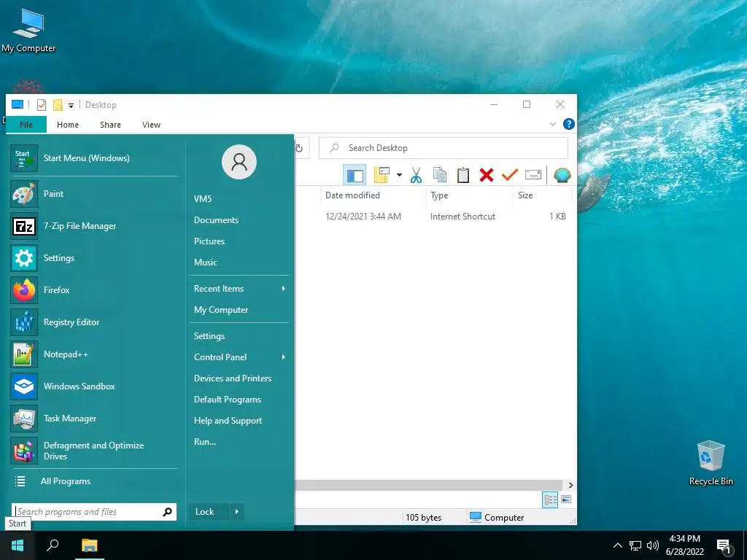747x560 pixels.
Task: Expand the ribbon with the chevron
Action: 553,124
